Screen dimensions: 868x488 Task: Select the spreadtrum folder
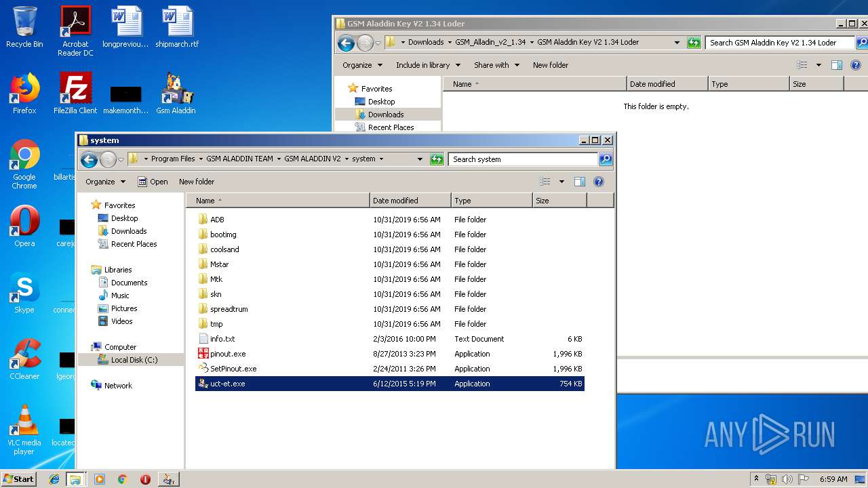(x=390, y=309)
